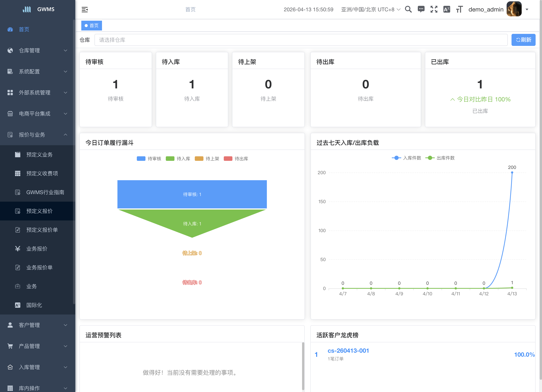Click the GWMS logo icon
This screenshot has height=392, width=542.
[x=27, y=9]
